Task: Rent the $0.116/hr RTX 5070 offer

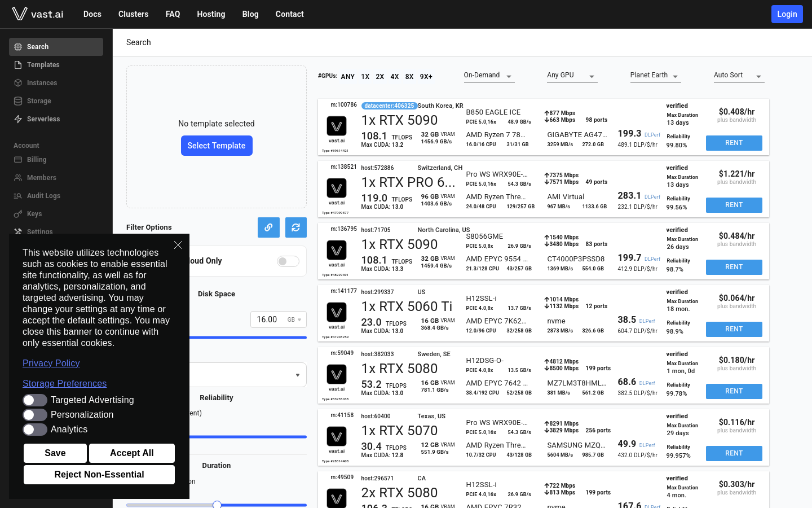Action: tap(734, 453)
